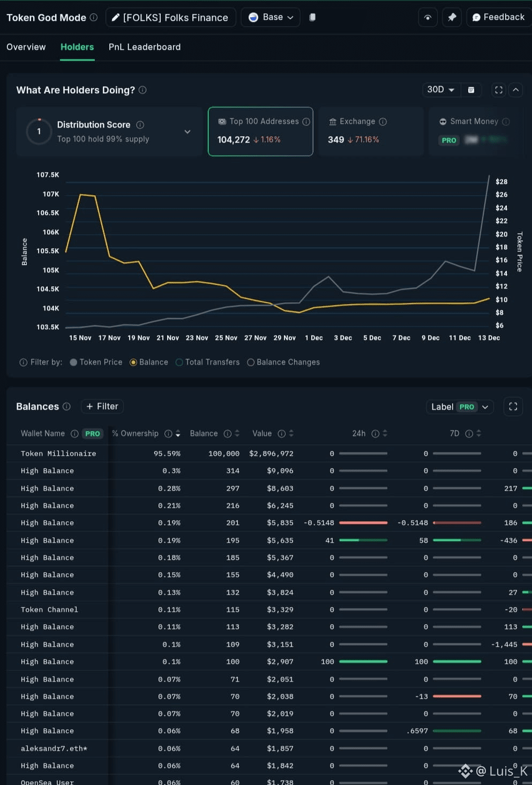The height and width of the screenshot is (785, 532).
Task: Switch to the Overview tab
Action: [26, 47]
